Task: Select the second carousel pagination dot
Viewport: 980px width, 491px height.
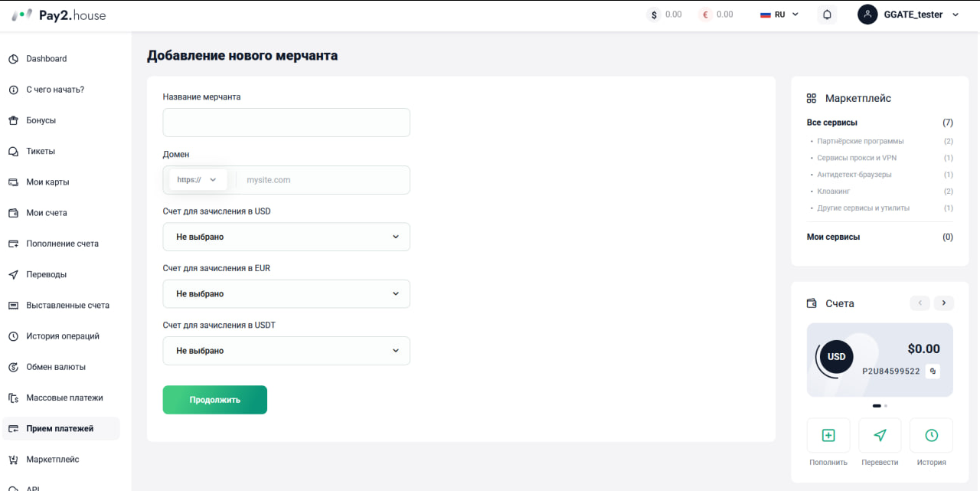Action: [x=886, y=405]
